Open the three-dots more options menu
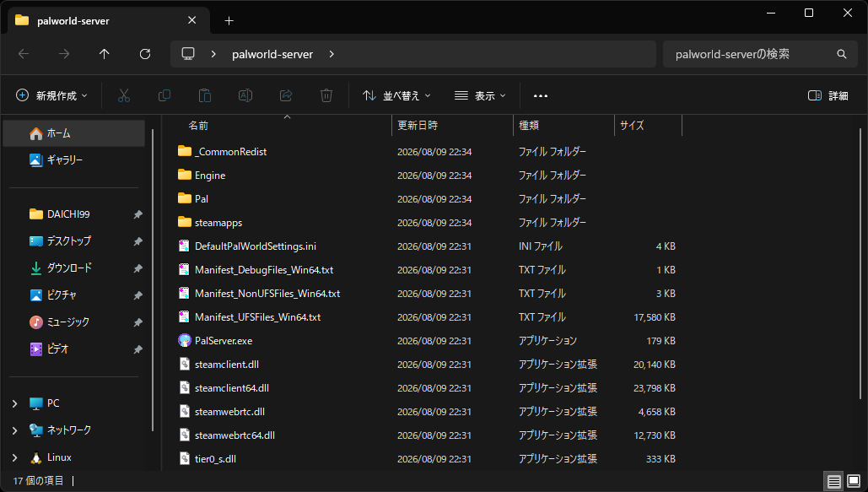The height and width of the screenshot is (492, 868). tap(540, 96)
